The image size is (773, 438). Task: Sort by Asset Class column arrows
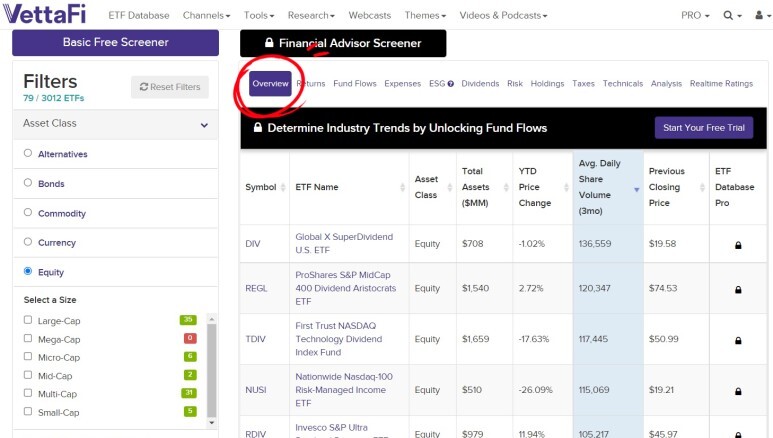pyautogui.click(x=450, y=187)
